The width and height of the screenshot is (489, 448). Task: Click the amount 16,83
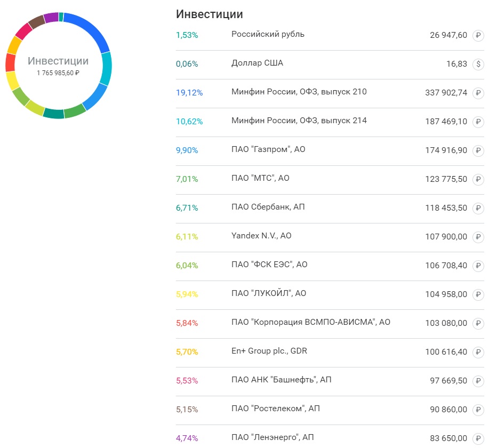click(456, 65)
